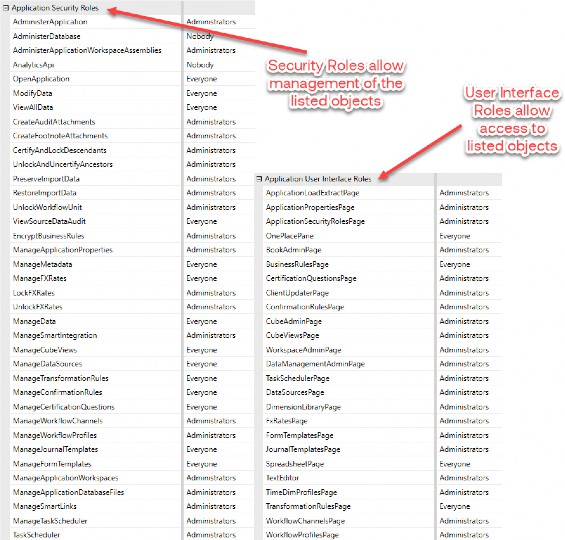Viewport: 565px width, 540px height.
Task: Click the Everyone value for ManageData
Action: [201, 321]
